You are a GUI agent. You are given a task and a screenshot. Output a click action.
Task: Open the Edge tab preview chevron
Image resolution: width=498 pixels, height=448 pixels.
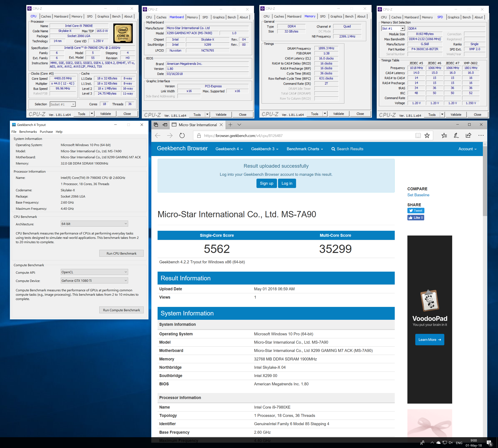pyautogui.click(x=239, y=125)
